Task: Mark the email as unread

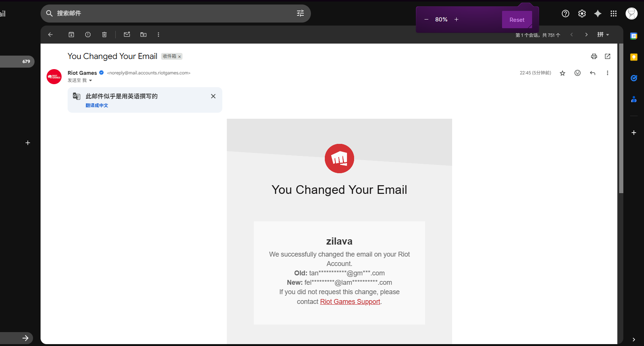Action: pyautogui.click(x=127, y=35)
